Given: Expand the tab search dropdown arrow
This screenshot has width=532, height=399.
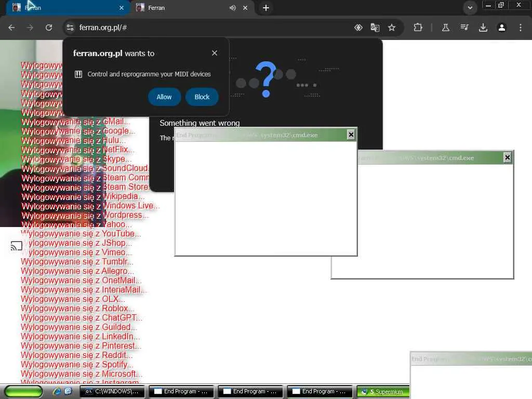Looking at the screenshot, I should (x=470, y=8).
